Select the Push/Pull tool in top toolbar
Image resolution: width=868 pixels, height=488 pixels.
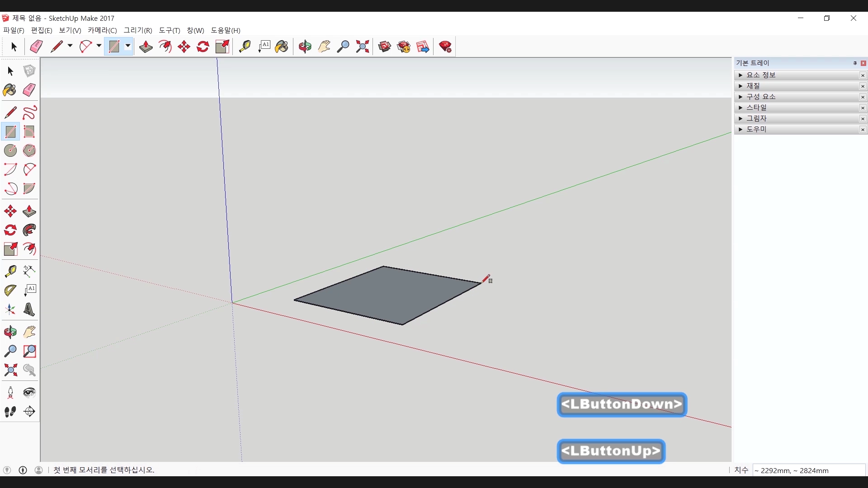point(146,47)
